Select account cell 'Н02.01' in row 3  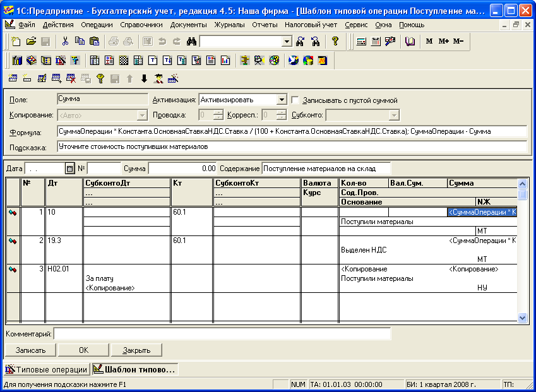coord(64,278)
